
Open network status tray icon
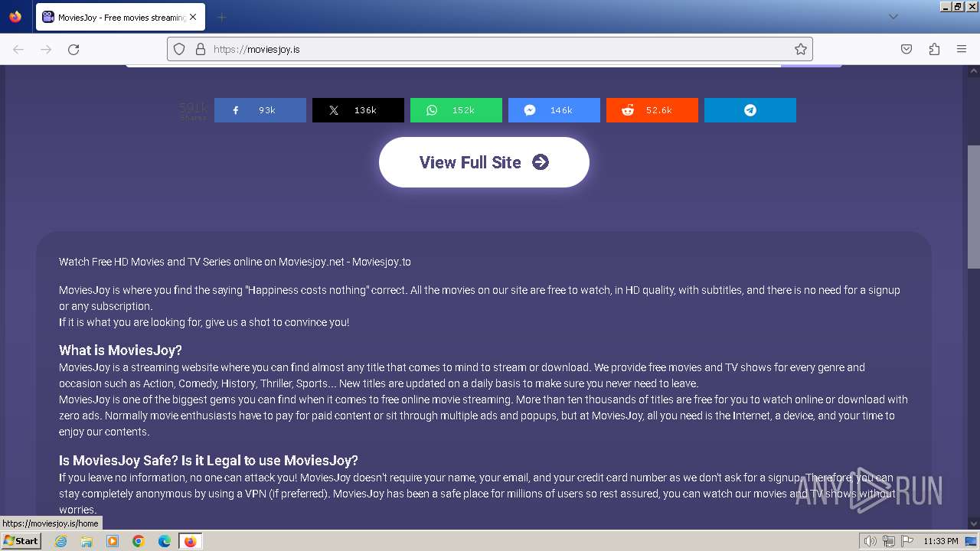pyautogui.click(x=889, y=541)
